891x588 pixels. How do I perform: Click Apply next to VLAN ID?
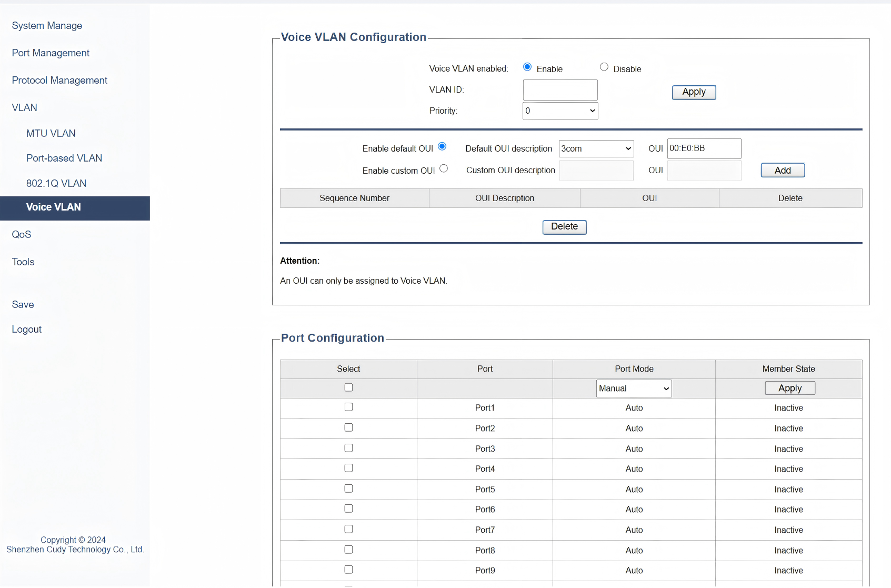pyautogui.click(x=694, y=92)
